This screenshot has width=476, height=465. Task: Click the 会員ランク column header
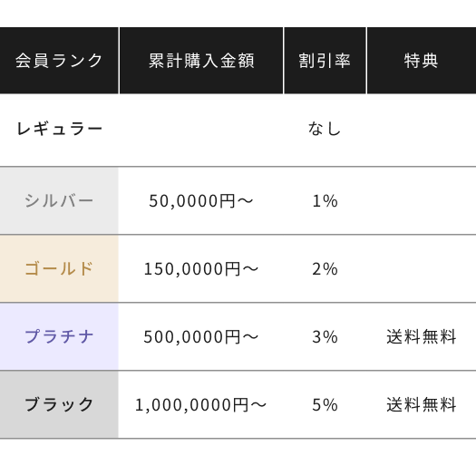click(x=59, y=61)
